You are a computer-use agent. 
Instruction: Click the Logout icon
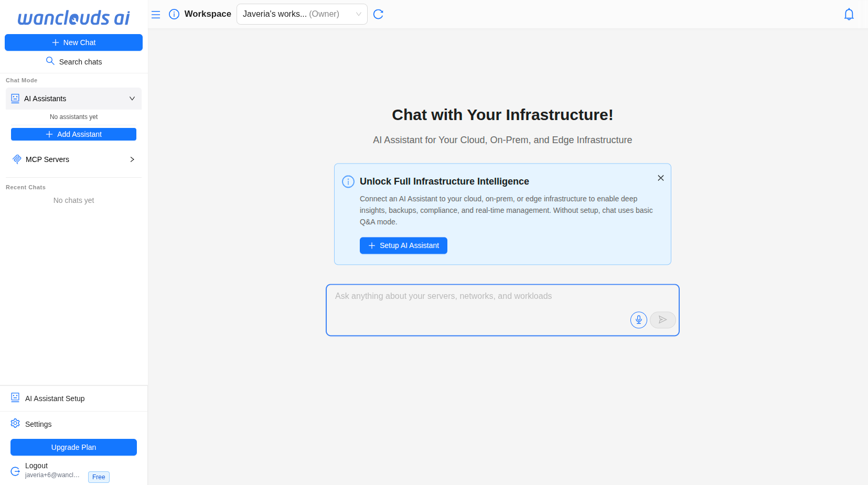tap(15, 471)
